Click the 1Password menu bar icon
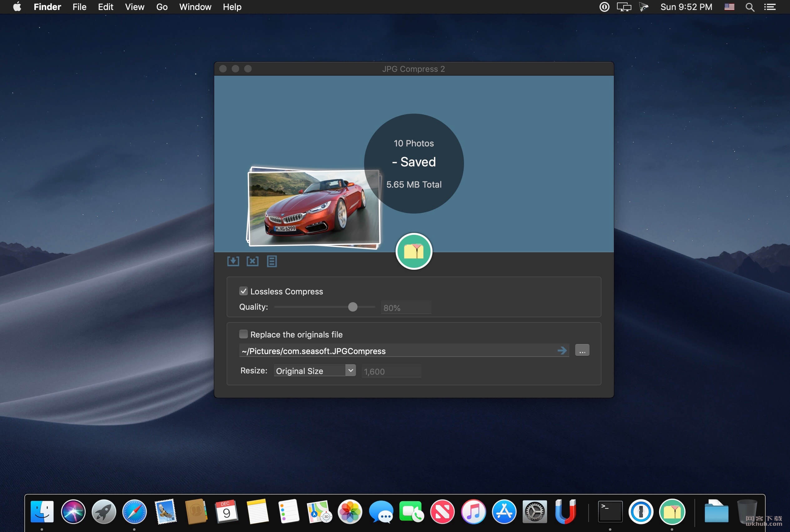 coord(604,7)
